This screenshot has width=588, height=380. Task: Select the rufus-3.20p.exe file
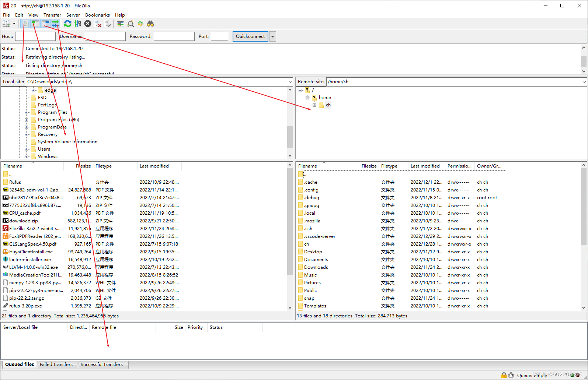26,306
